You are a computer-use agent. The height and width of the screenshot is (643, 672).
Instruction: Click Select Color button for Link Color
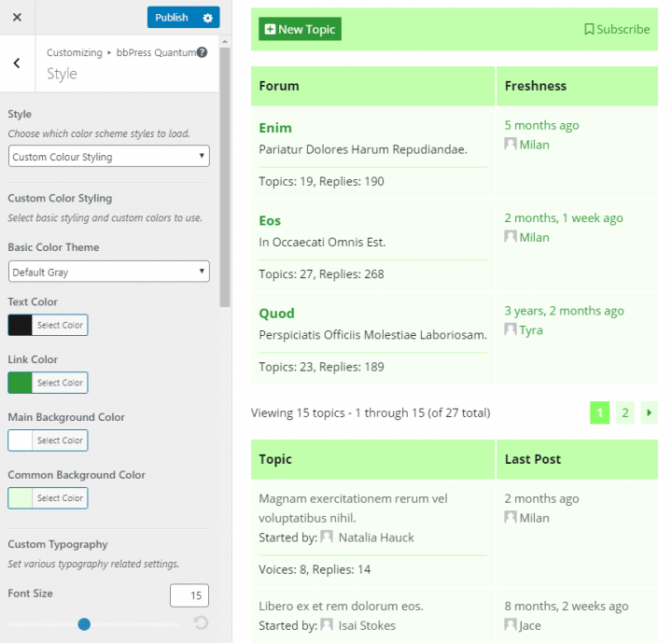click(x=60, y=383)
